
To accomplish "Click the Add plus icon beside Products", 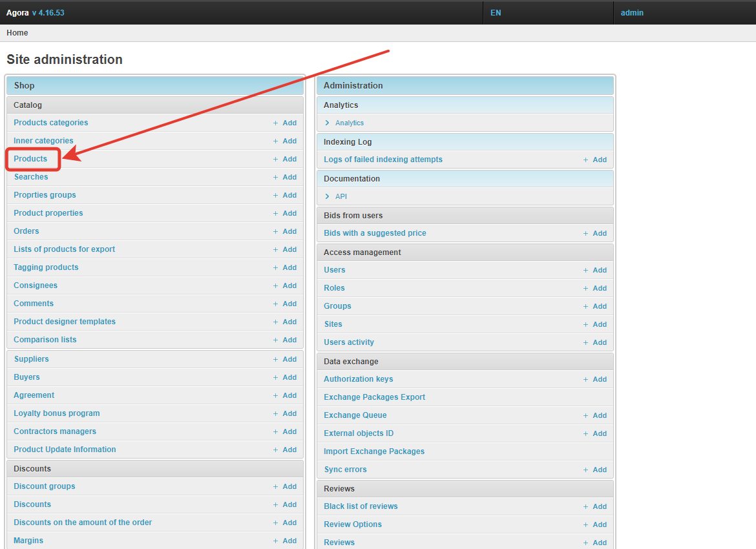I will click(x=275, y=159).
